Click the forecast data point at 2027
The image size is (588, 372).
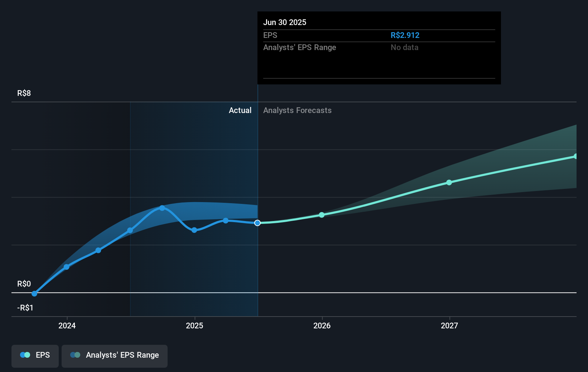click(449, 182)
